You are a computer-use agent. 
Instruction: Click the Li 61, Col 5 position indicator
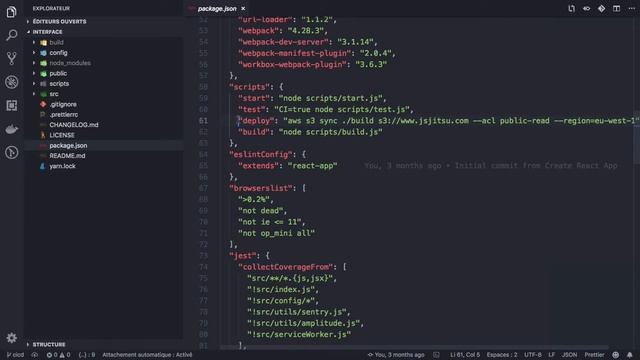tap(464, 355)
